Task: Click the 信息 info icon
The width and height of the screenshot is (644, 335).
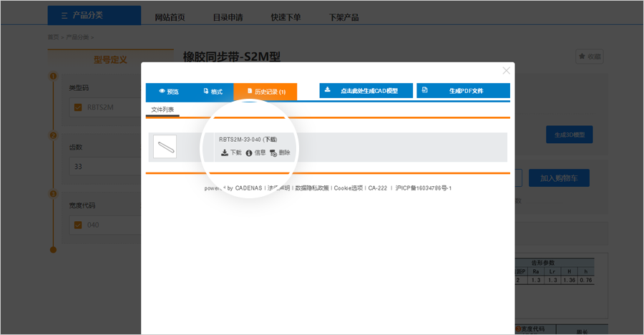Action: click(249, 152)
